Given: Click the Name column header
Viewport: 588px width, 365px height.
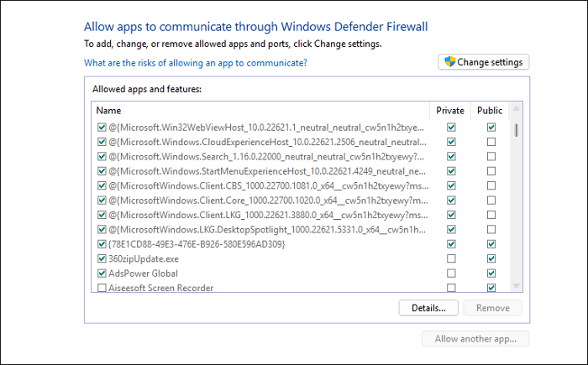Looking at the screenshot, I should [260, 111].
